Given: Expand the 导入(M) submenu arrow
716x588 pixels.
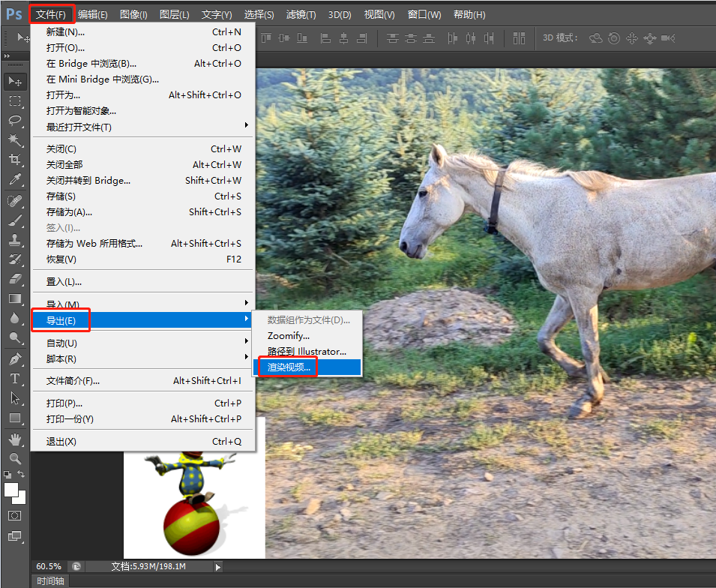Looking at the screenshot, I should coord(247,303).
